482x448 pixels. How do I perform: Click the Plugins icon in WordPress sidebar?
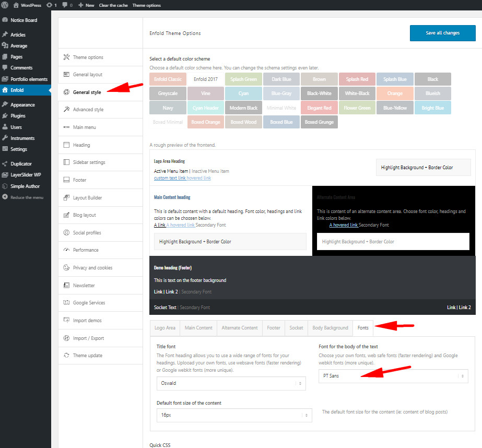(5, 116)
